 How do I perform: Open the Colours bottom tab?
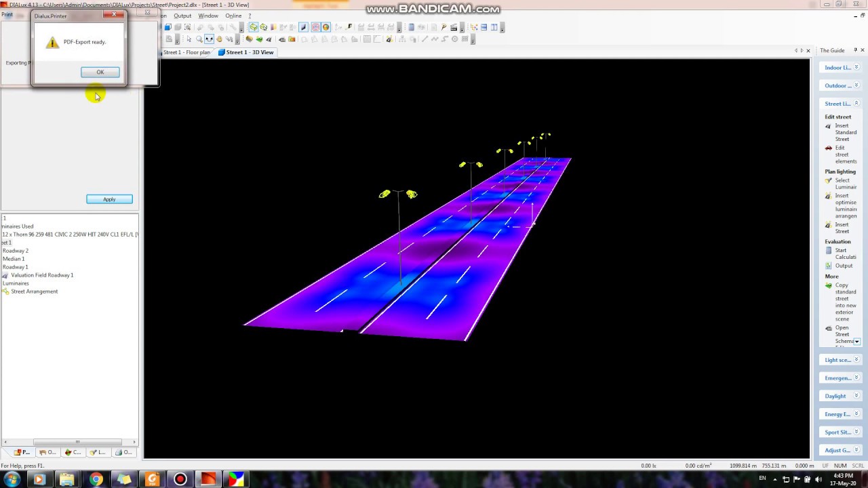point(73,452)
